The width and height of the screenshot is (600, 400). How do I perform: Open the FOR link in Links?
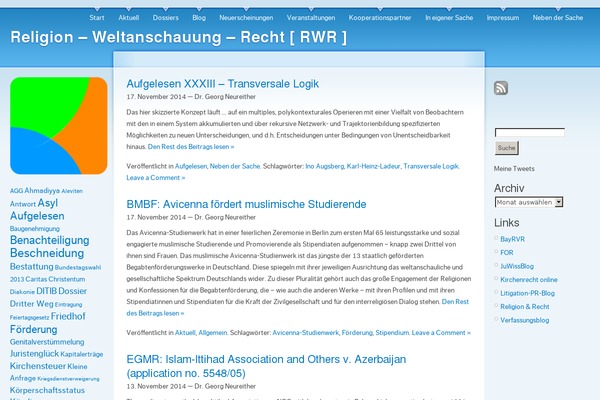[x=507, y=253]
